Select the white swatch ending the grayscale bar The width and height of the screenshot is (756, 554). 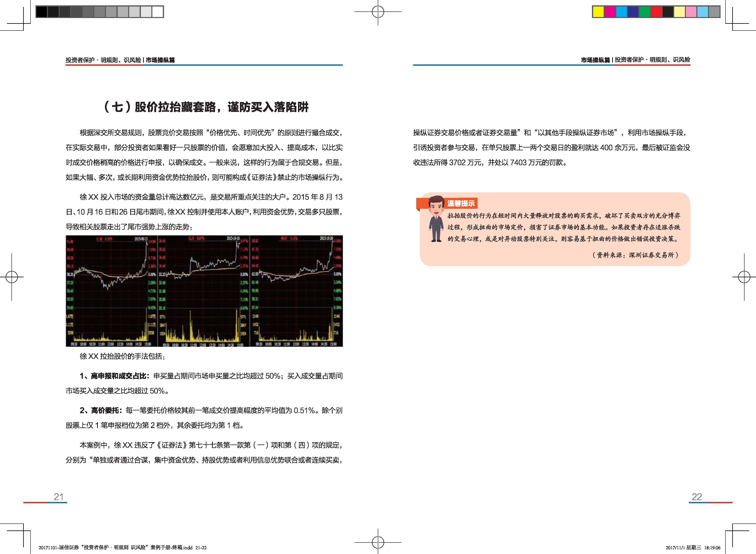pyautogui.click(x=158, y=12)
